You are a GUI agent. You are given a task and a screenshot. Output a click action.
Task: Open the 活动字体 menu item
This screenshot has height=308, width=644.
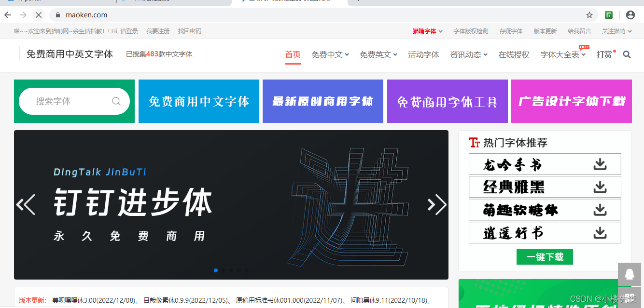click(423, 55)
